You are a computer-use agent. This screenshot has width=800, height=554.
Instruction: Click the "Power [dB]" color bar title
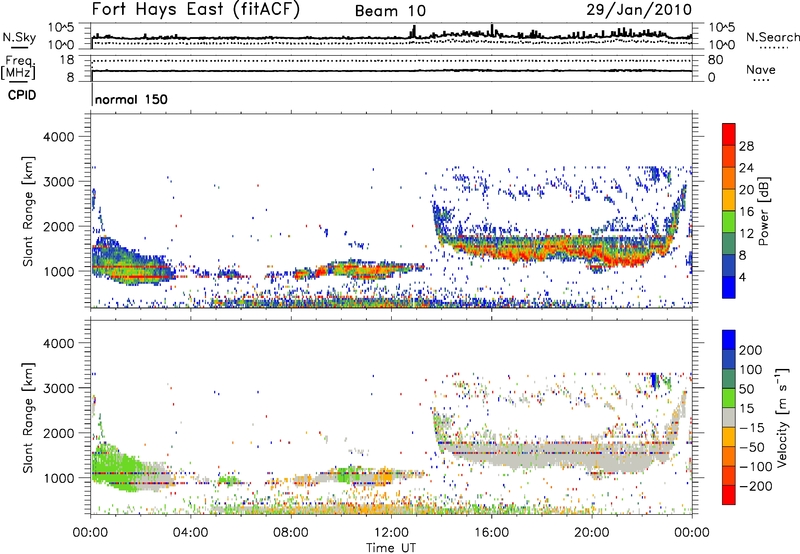(763, 211)
